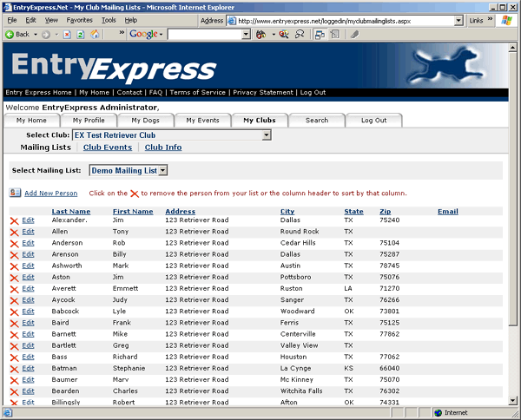Click the Refresh icon in browser toolbar
The height and width of the screenshot is (420, 521).
(81, 35)
